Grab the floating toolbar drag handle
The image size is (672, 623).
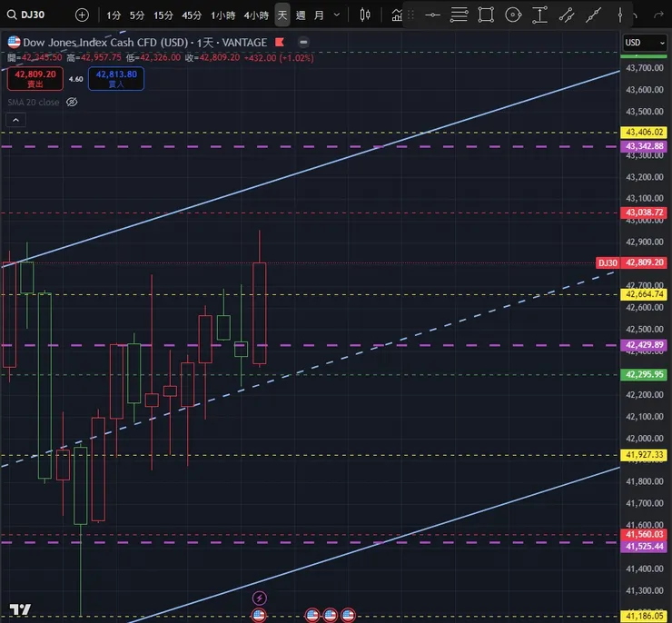pos(410,15)
